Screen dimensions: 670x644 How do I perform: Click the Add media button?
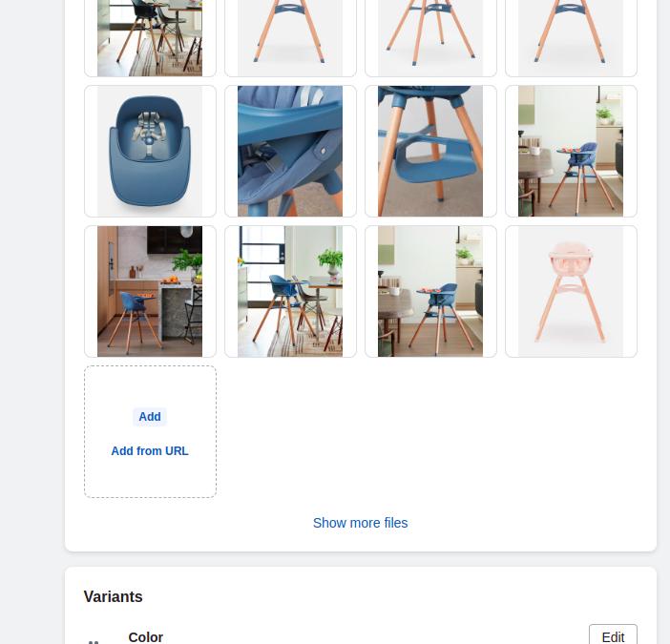pyautogui.click(x=150, y=417)
